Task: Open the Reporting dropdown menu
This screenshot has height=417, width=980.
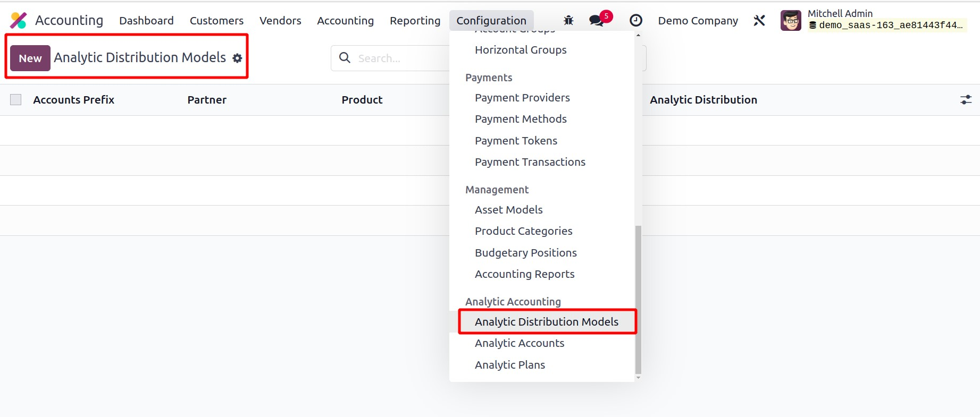Action: tap(415, 21)
